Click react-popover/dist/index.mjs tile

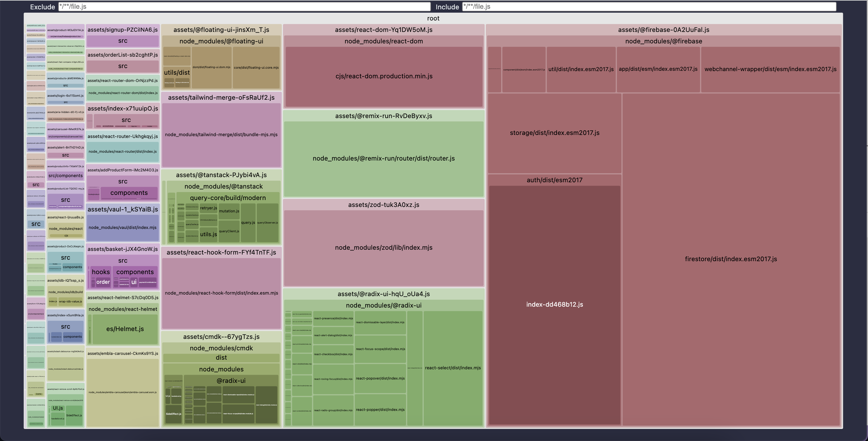click(x=380, y=378)
